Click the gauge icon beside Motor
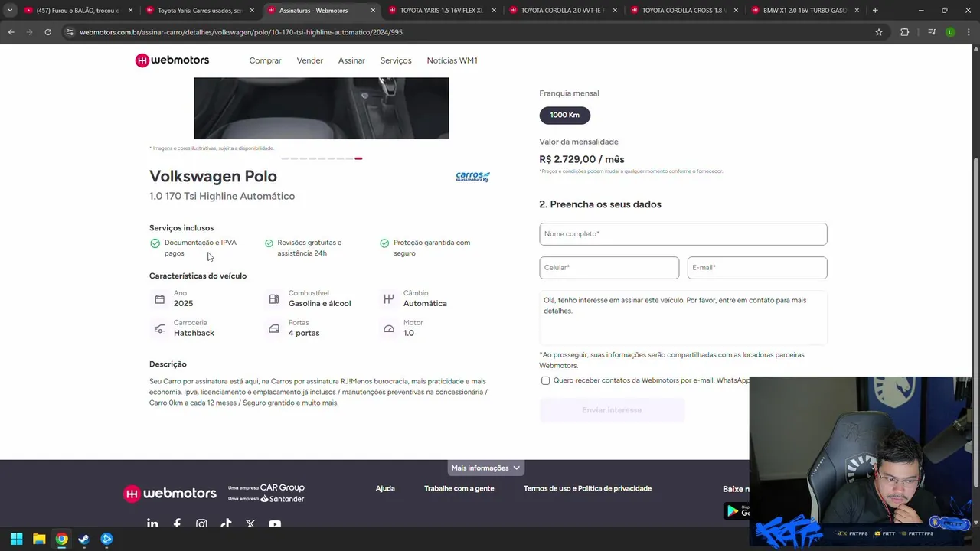980x551 pixels. tap(389, 329)
